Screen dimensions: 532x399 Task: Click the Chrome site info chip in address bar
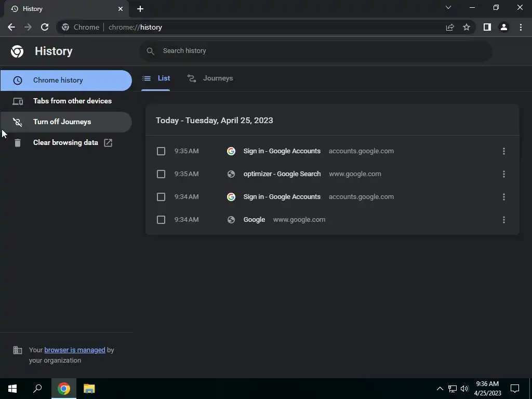pos(81,27)
